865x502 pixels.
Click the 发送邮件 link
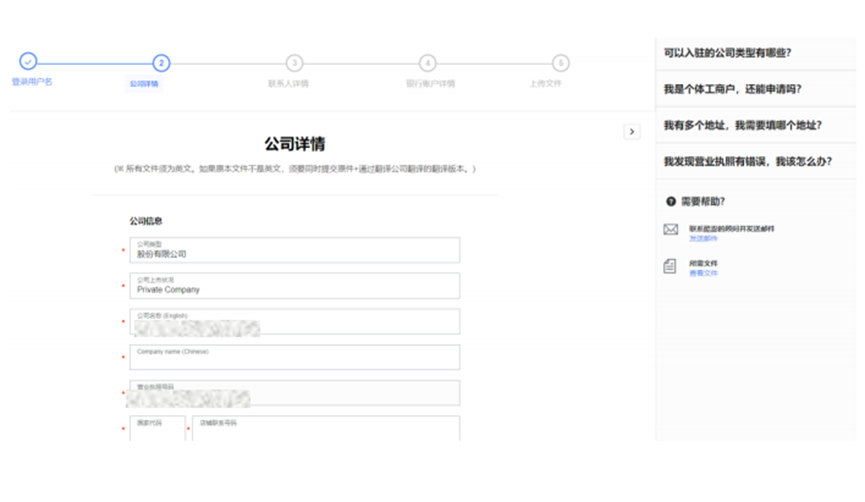point(703,239)
